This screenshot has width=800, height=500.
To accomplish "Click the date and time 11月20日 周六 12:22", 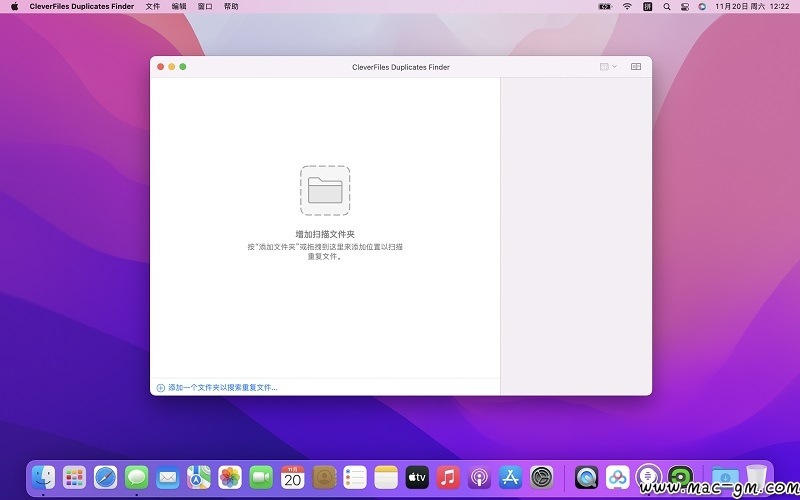I will tap(752, 7).
